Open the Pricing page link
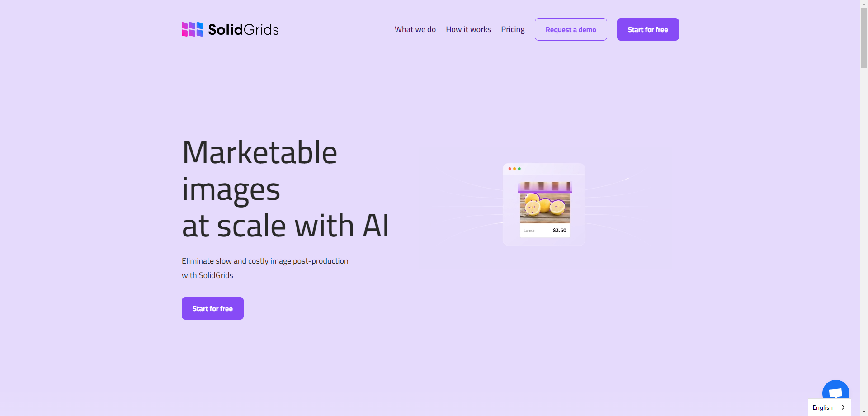The width and height of the screenshot is (868, 416). 513,29
